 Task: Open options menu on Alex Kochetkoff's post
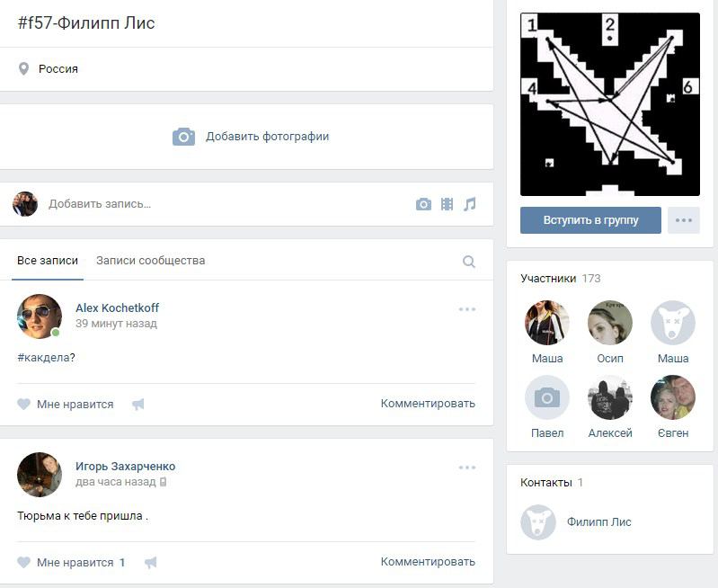467,309
